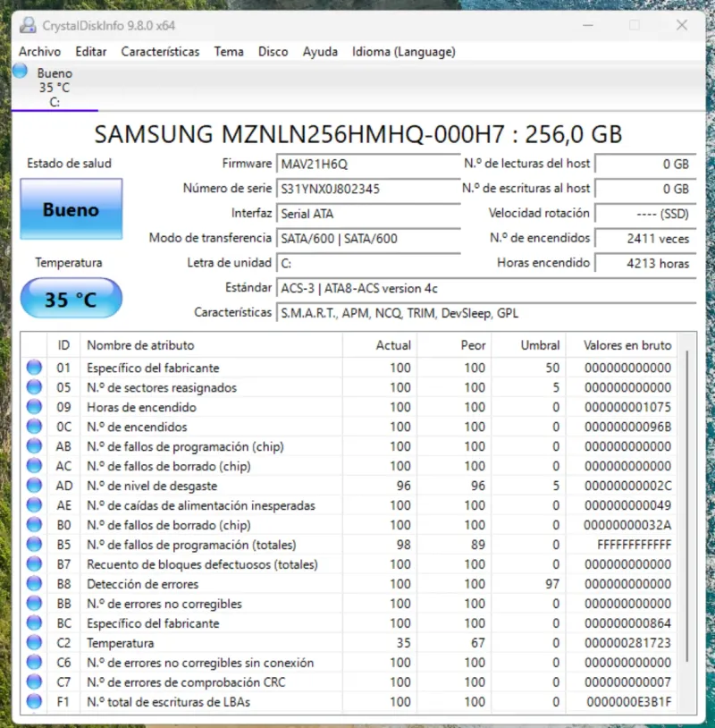Viewport: 715px width, 728px height.
Task: Click the ID column header
Action: pos(63,345)
